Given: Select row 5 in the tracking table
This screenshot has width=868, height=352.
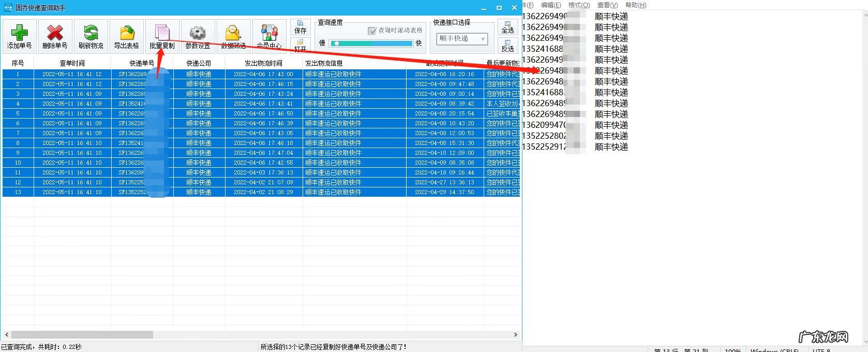Looking at the screenshot, I should point(259,113).
